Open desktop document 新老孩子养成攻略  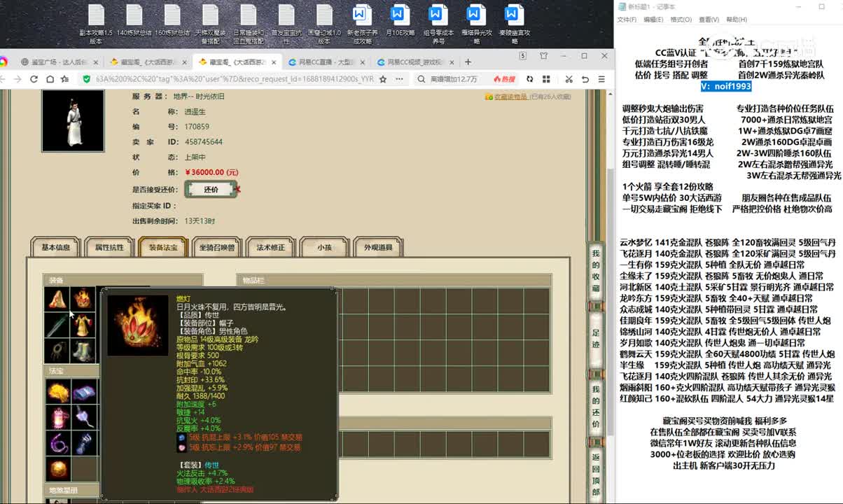(x=362, y=24)
